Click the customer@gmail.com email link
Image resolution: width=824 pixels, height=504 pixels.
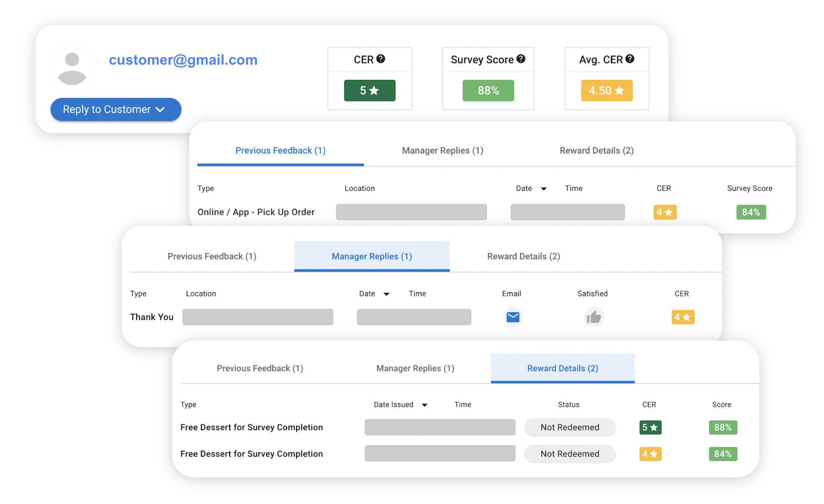[x=183, y=59]
